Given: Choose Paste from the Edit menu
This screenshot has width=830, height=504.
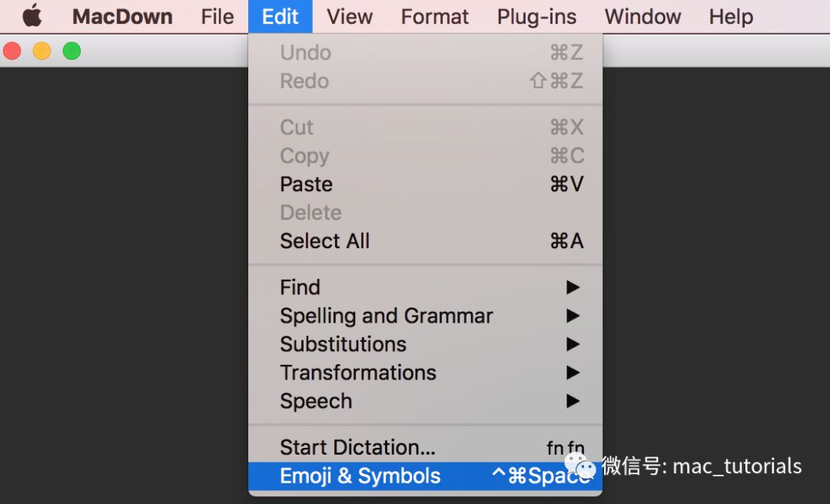Looking at the screenshot, I should [x=306, y=184].
